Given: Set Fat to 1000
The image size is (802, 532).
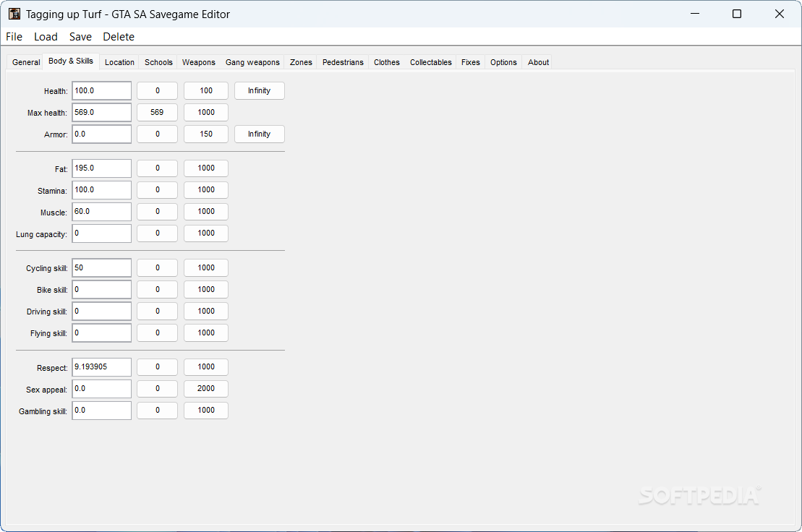Looking at the screenshot, I should [206, 168].
